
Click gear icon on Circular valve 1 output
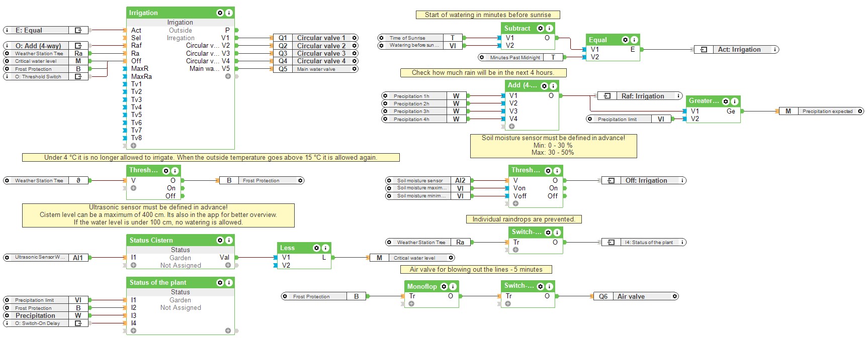click(355, 38)
